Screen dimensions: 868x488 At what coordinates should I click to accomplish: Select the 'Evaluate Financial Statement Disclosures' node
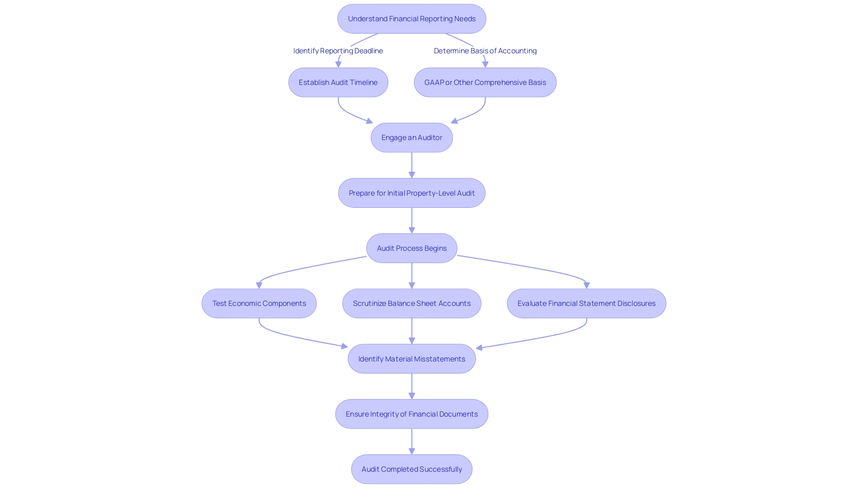(586, 303)
